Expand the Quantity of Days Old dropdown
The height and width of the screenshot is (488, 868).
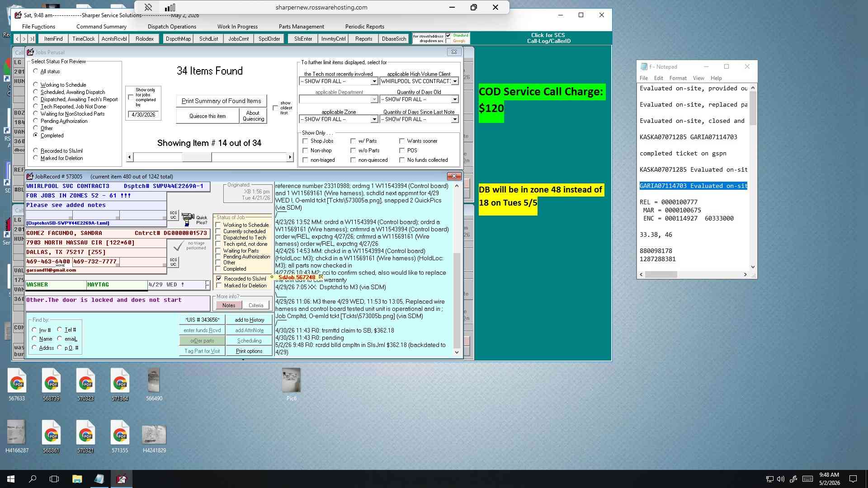pyautogui.click(x=455, y=99)
